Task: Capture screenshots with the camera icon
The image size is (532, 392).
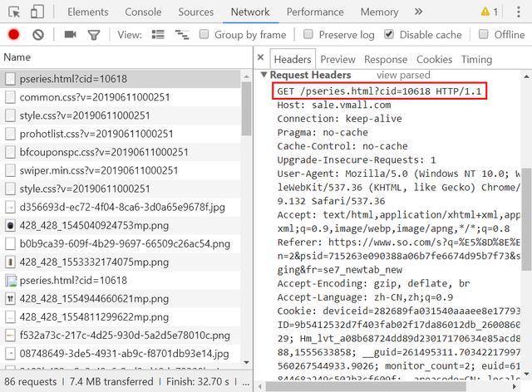Action: tap(70, 34)
